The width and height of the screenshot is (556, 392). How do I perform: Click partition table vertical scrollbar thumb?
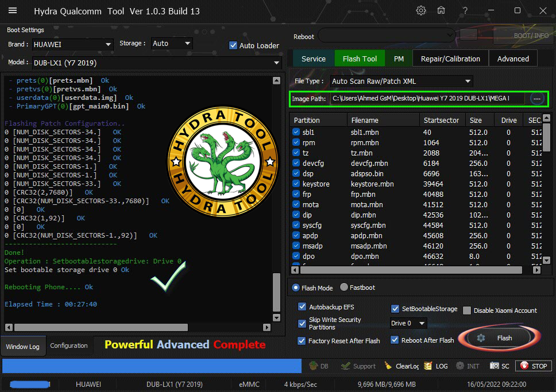(x=546, y=137)
